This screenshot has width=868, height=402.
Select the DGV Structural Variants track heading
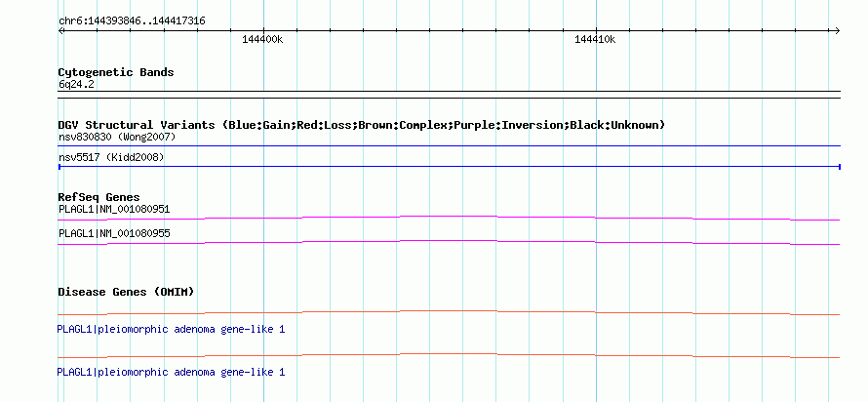point(361,125)
